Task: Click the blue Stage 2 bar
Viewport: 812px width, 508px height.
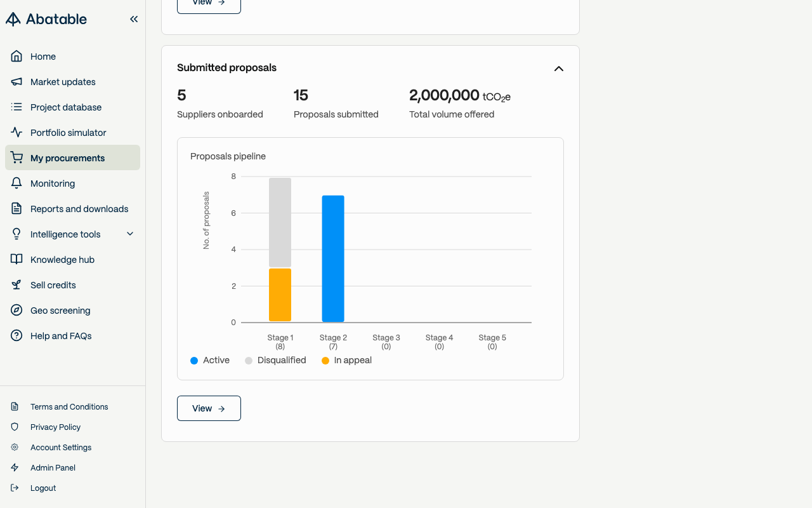Action: coord(333,258)
